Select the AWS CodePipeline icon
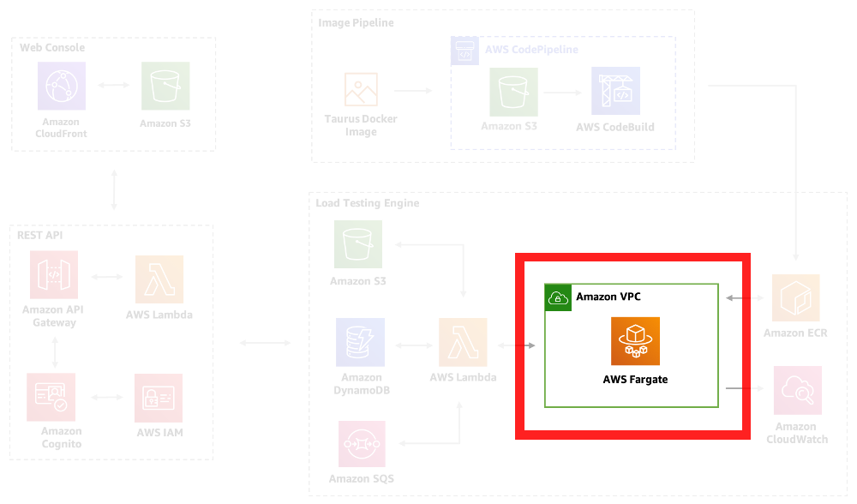Image resolution: width=857 pixels, height=504 pixels. [464, 51]
